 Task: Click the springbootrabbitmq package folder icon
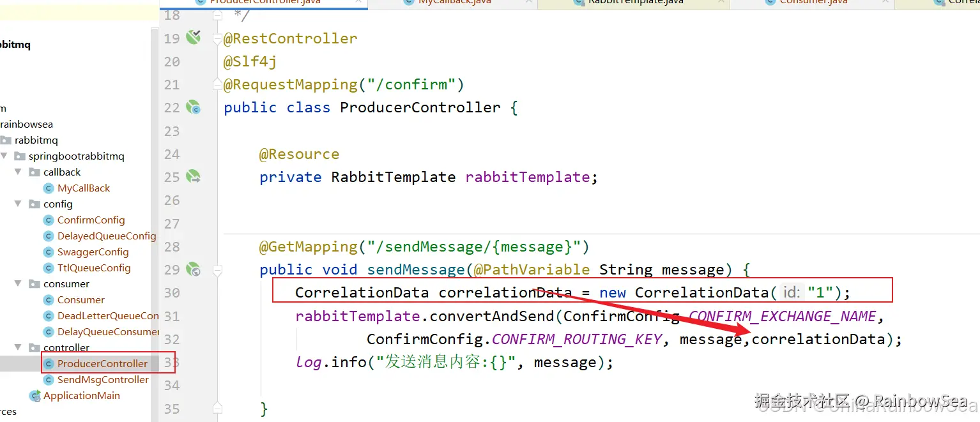coord(20,156)
